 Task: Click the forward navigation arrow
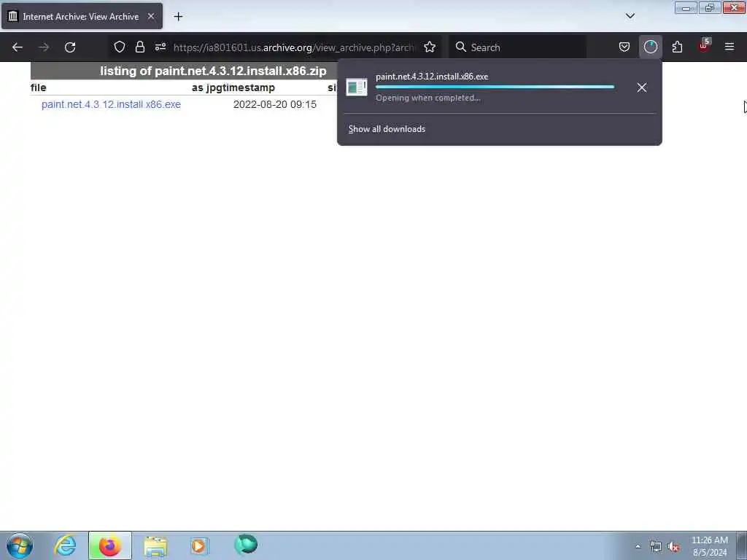coord(44,47)
